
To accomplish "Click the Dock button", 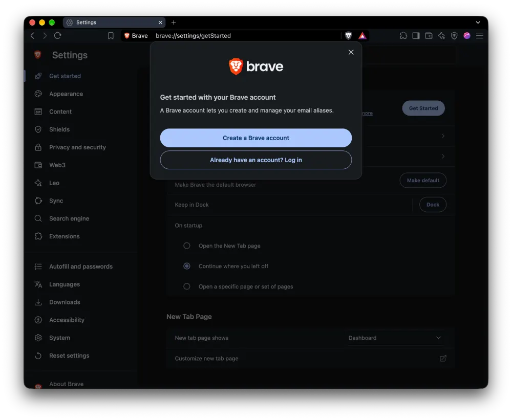I will [x=433, y=205].
